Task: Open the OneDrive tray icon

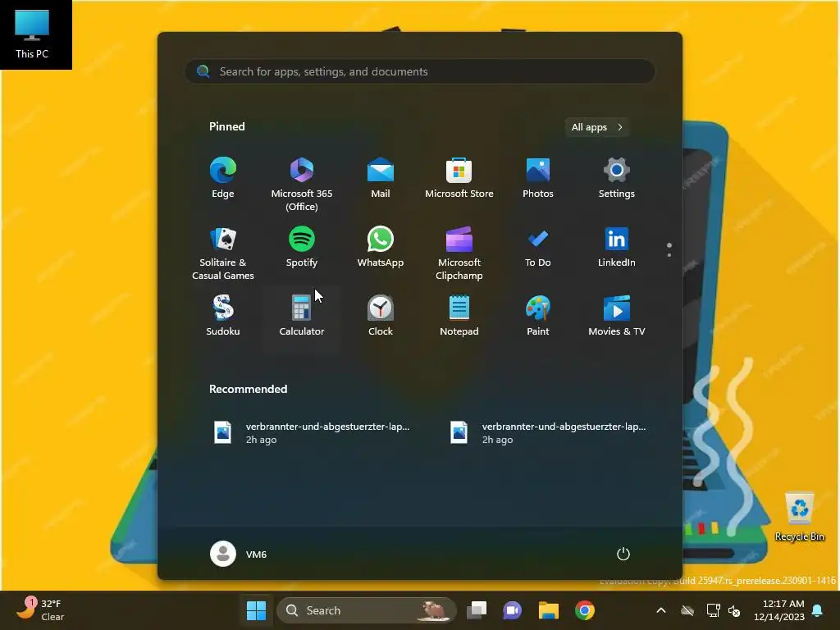Action: click(x=687, y=610)
